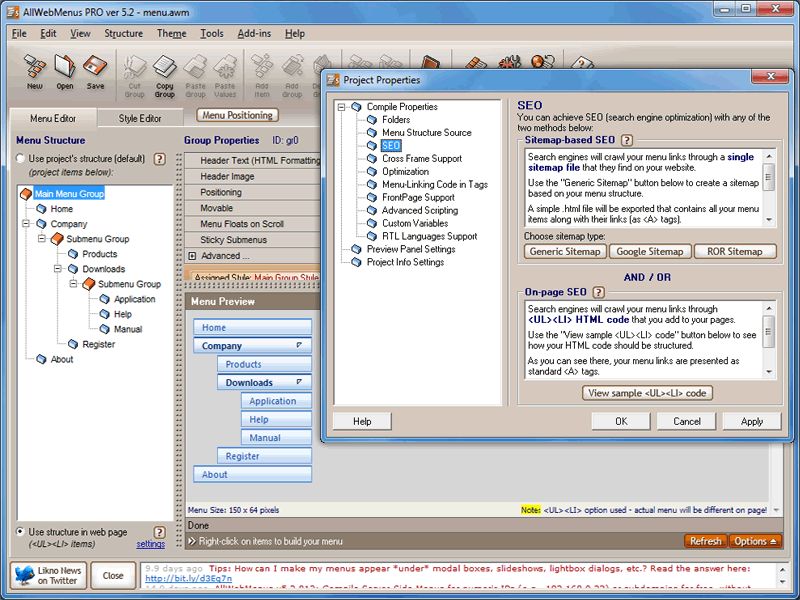Click Header Image property row

point(253,177)
